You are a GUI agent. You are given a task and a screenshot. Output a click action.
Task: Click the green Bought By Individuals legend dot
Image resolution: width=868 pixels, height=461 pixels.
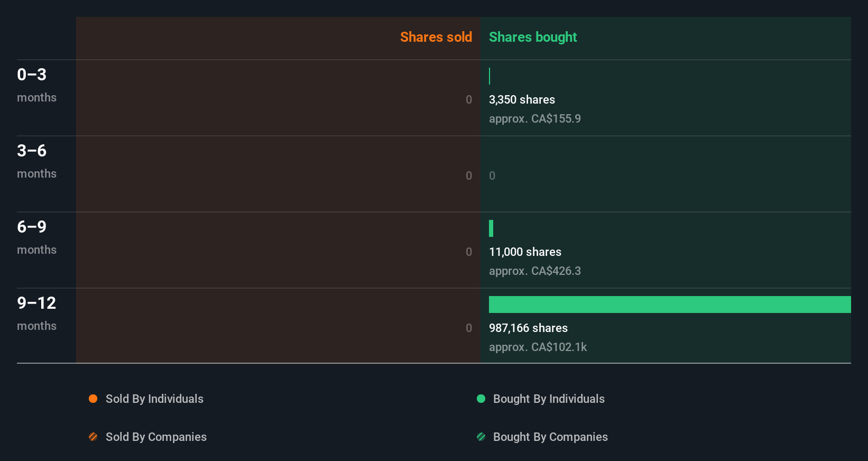tap(481, 399)
